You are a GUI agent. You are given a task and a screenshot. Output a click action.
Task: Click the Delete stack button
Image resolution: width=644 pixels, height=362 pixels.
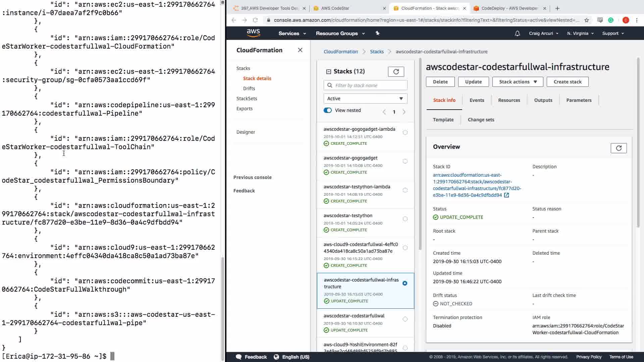(x=440, y=82)
